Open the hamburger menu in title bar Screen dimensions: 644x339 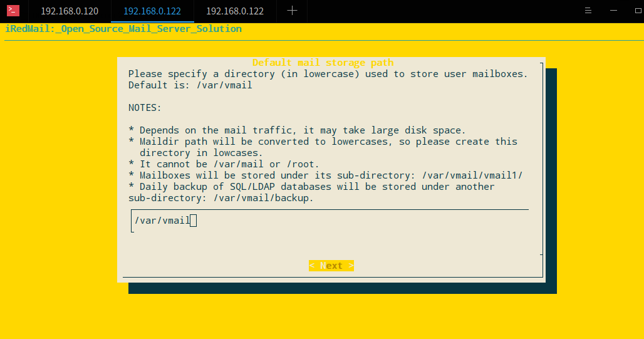click(x=588, y=11)
